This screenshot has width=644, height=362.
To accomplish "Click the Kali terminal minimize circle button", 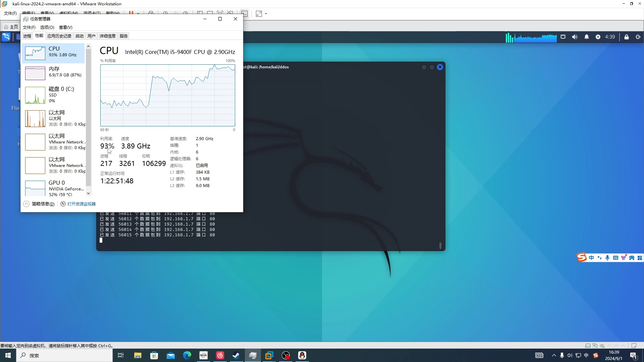I will 424,67.
